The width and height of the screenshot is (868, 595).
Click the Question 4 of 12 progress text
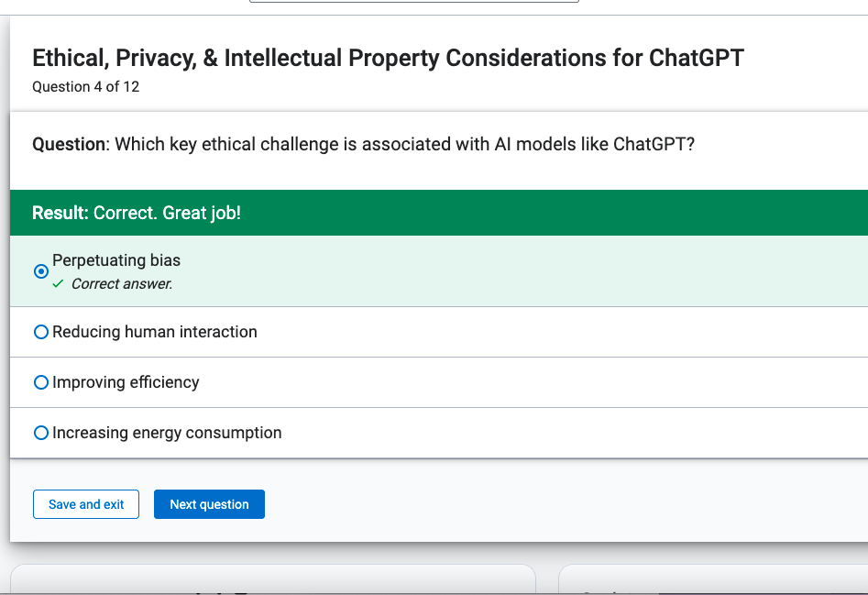[86, 87]
